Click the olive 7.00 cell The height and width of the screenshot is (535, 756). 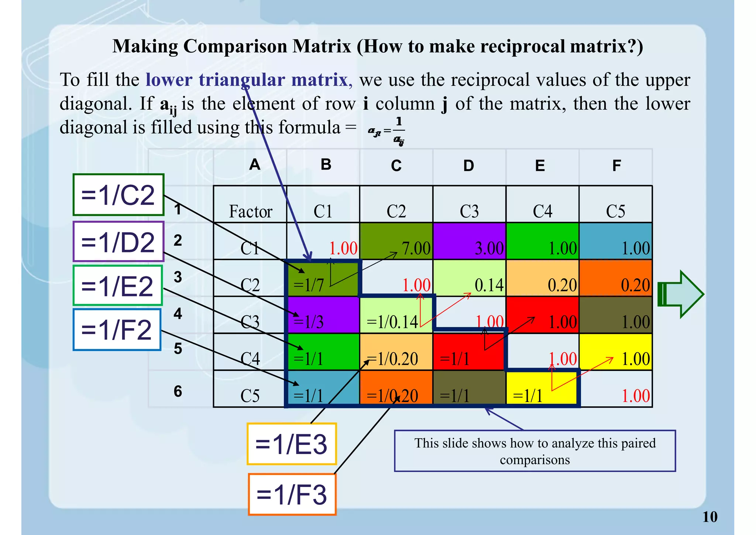point(396,241)
